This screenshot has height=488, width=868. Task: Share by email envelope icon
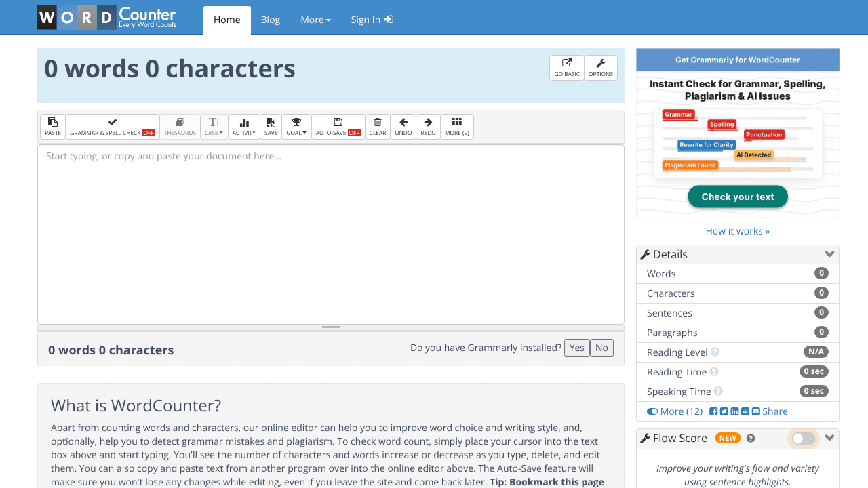pos(755,411)
